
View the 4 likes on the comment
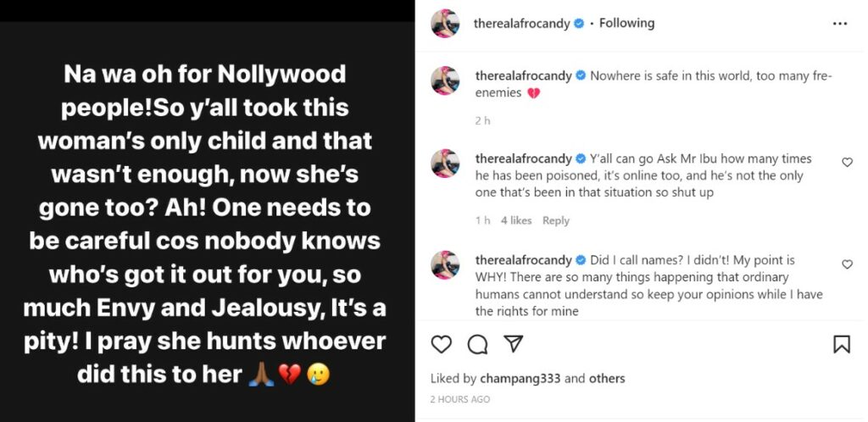click(x=516, y=220)
